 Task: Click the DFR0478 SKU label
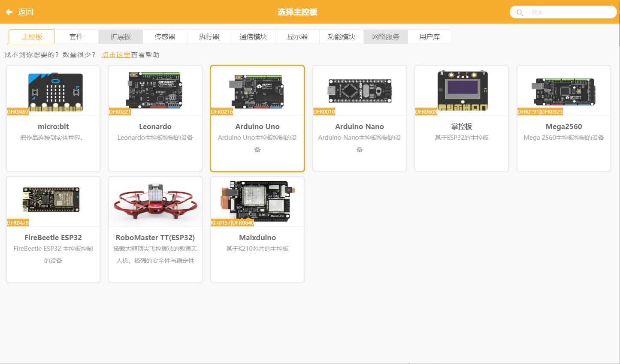click(x=18, y=223)
